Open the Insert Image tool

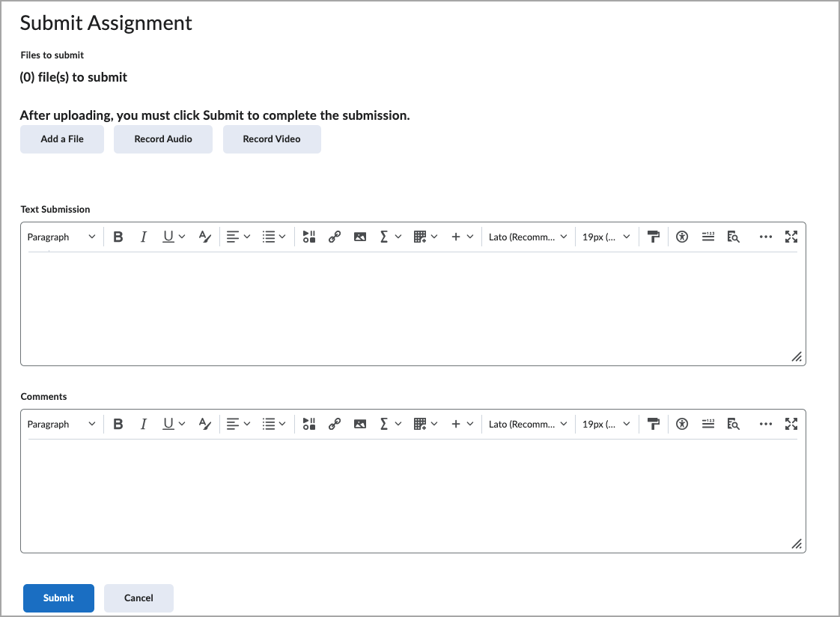(360, 236)
